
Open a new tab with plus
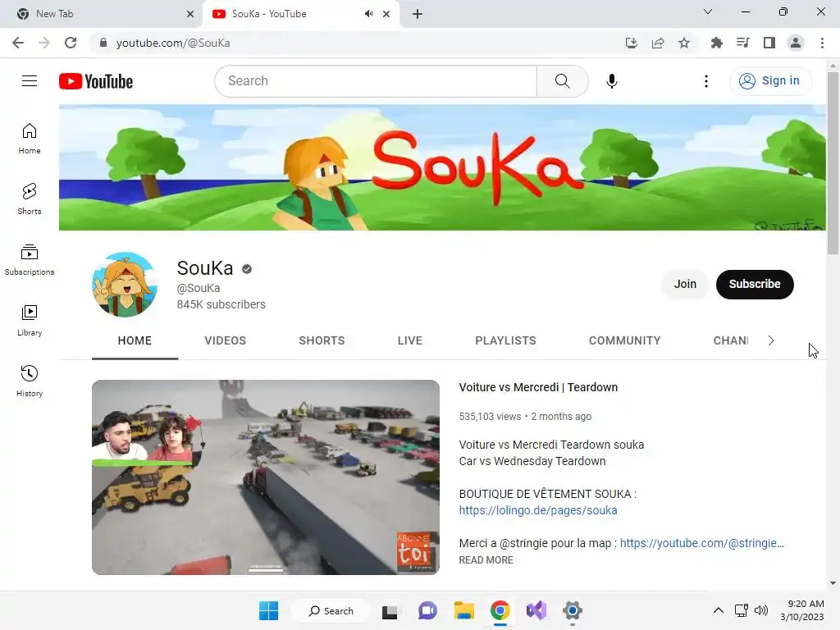[418, 14]
